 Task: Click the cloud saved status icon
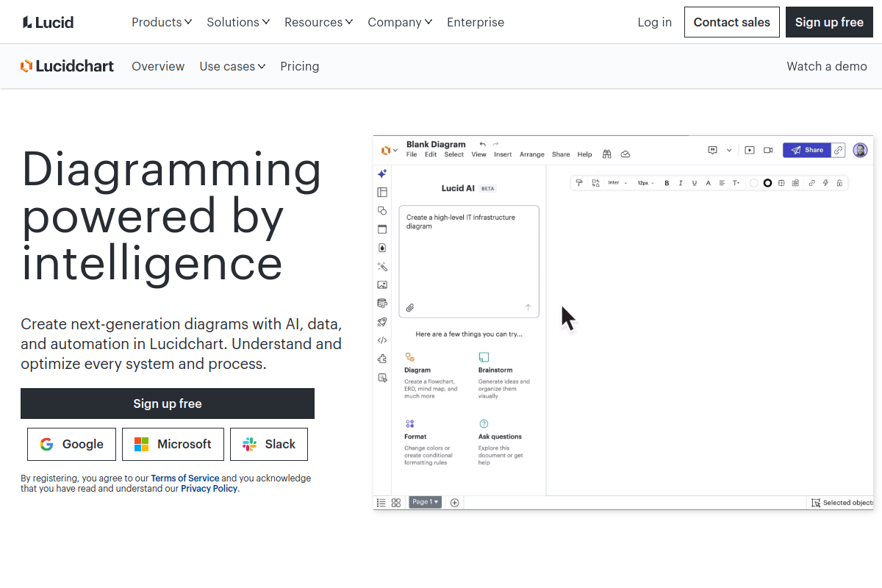[625, 154]
